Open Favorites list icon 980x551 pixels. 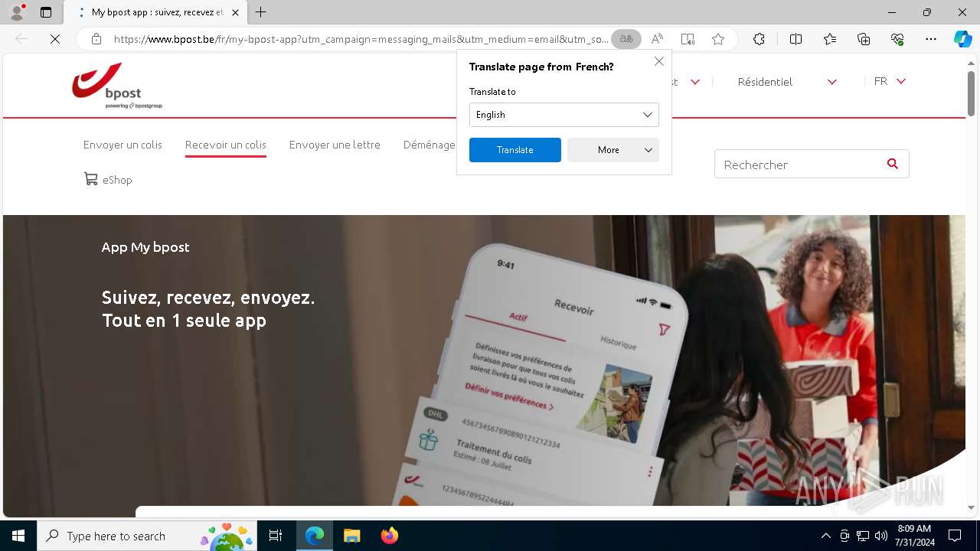(830, 39)
